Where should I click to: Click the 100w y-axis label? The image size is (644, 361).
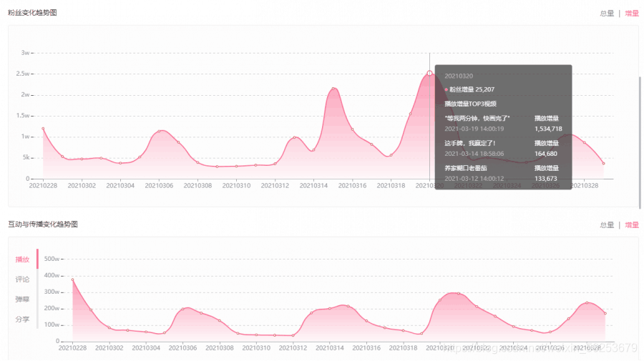(52, 325)
